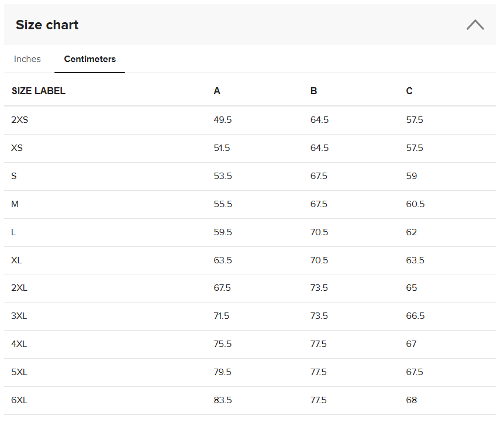Click the 6XL size row label

[19, 400]
